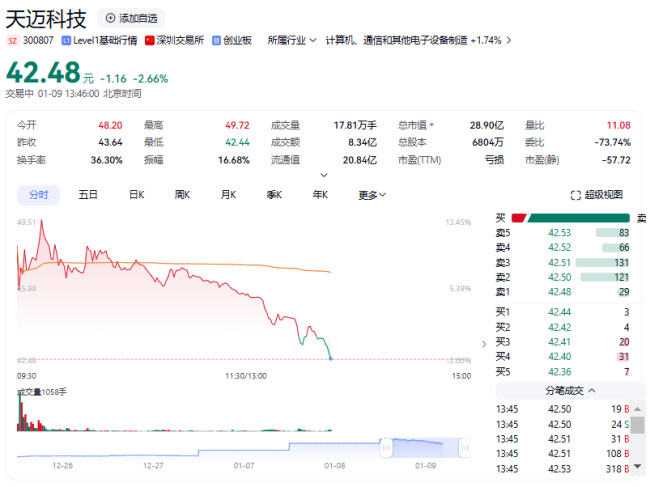Switch to the 日K tab
Viewport: 650px width, 487px height.
tap(137, 195)
